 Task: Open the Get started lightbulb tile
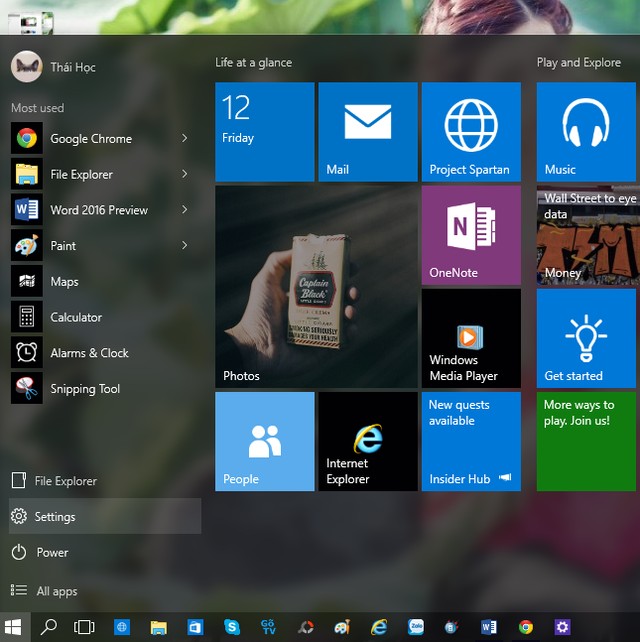click(x=586, y=338)
